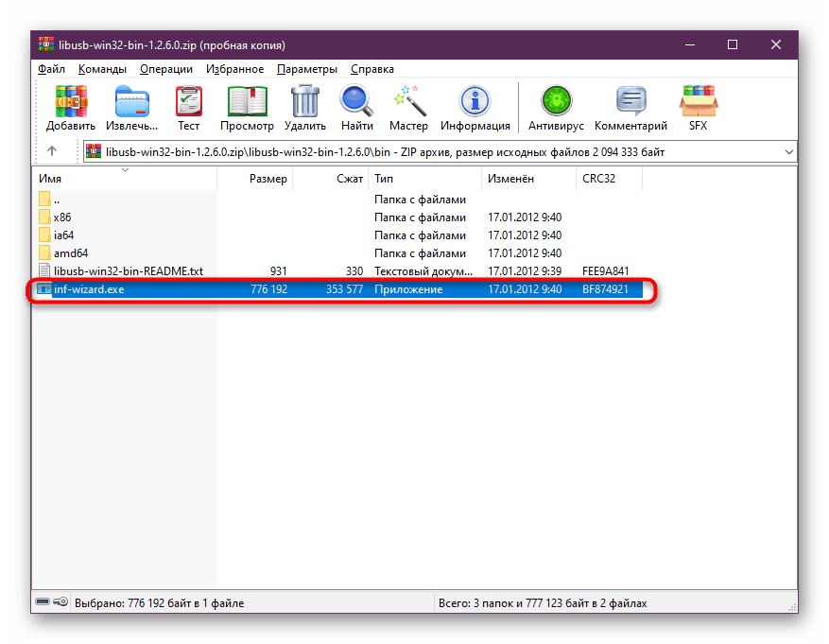Launch the Мастер wizard wand icon

coord(408,101)
